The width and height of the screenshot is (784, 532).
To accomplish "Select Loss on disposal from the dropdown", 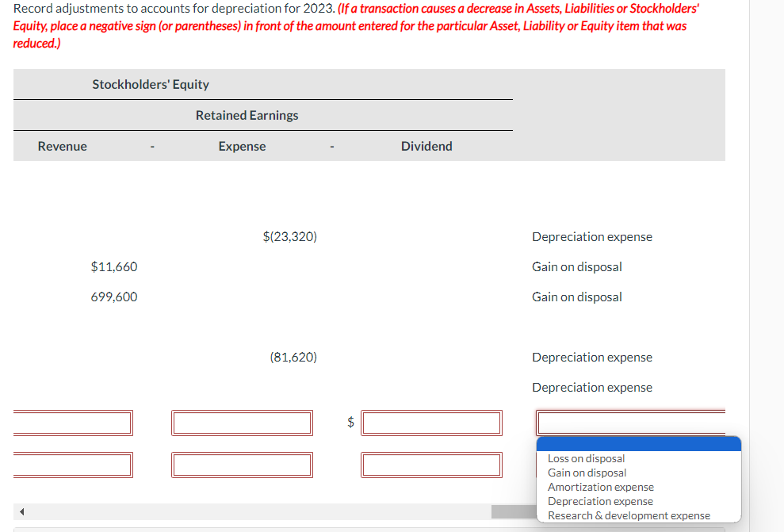I will coord(585,458).
